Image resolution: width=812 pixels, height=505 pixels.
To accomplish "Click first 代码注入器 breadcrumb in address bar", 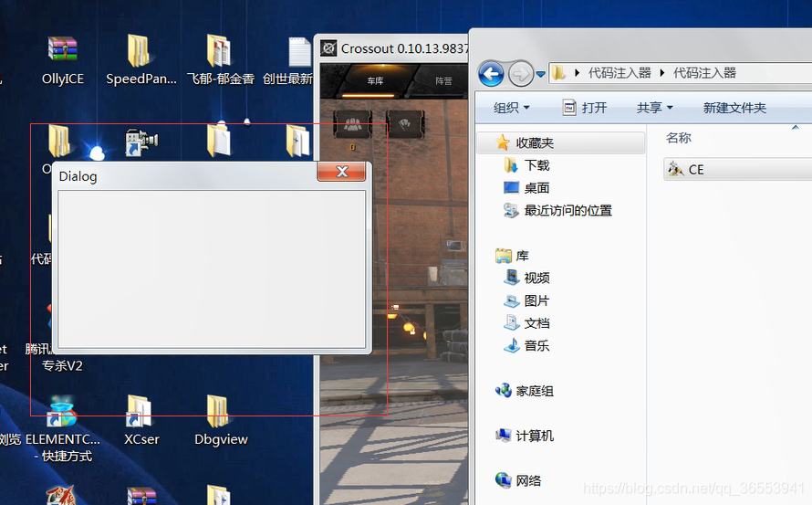I will click(619, 73).
